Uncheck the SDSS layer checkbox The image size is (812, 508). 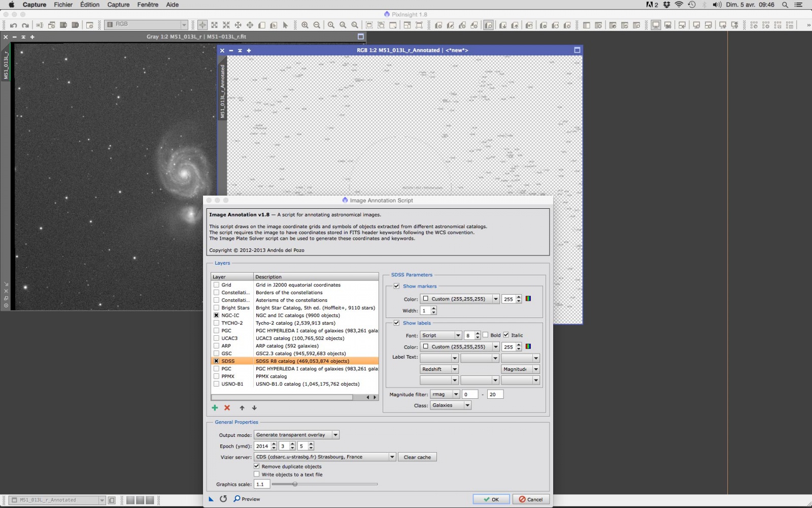click(x=216, y=361)
